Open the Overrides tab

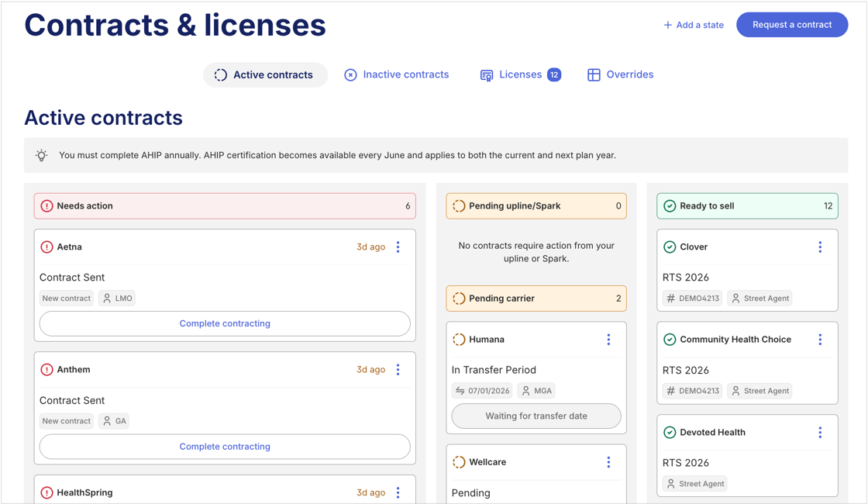pyautogui.click(x=620, y=74)
